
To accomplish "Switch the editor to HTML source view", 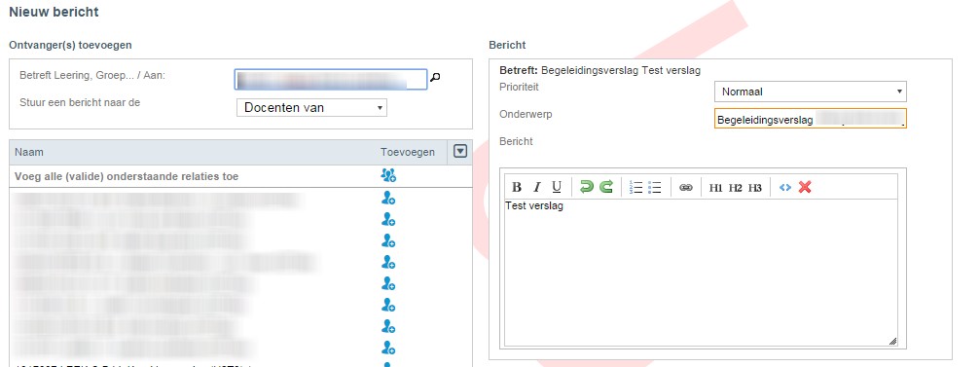I will click(x=785, y=187).
